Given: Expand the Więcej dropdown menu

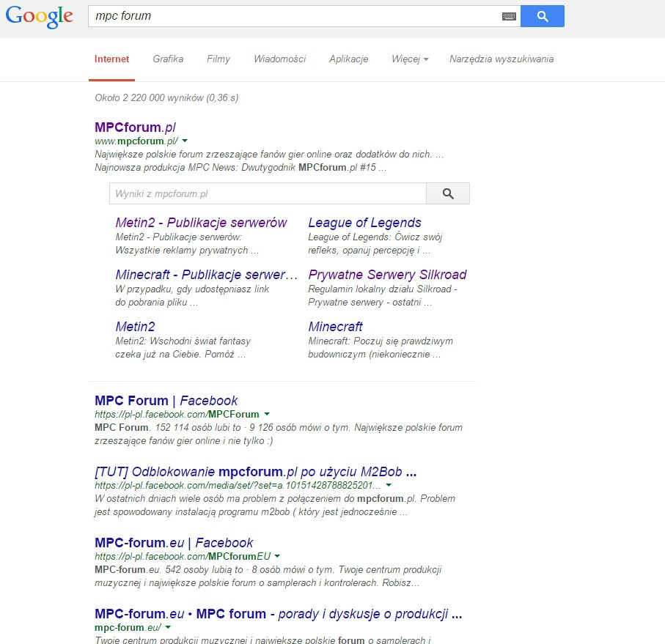Looking at the screenshot, I should coord(410,59).
